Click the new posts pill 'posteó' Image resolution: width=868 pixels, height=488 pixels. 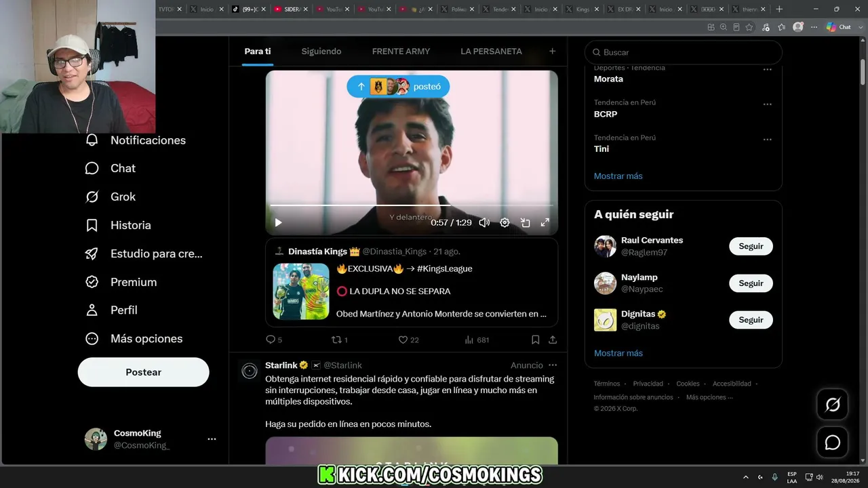[398, 87]
